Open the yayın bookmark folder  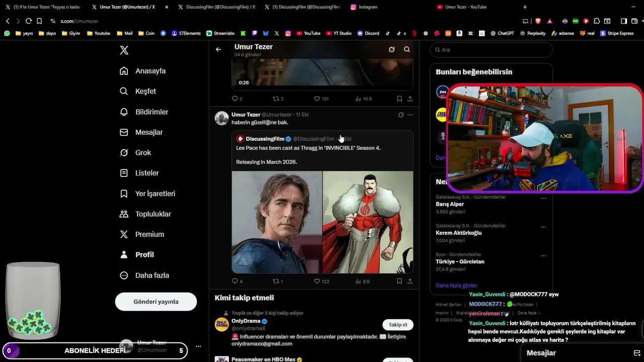24,33
